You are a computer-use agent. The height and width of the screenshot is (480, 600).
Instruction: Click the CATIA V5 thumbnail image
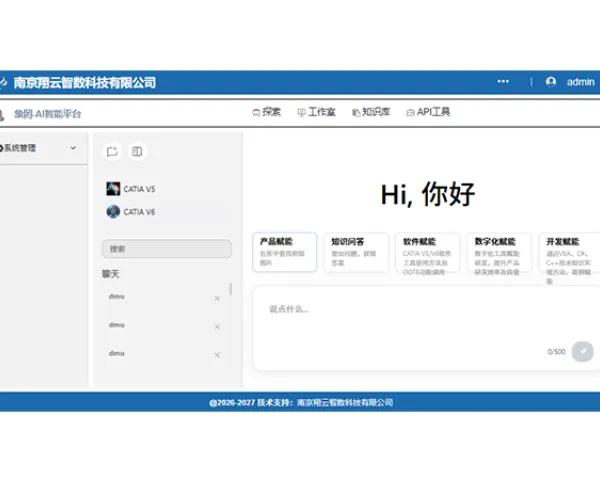pos(113,189)
